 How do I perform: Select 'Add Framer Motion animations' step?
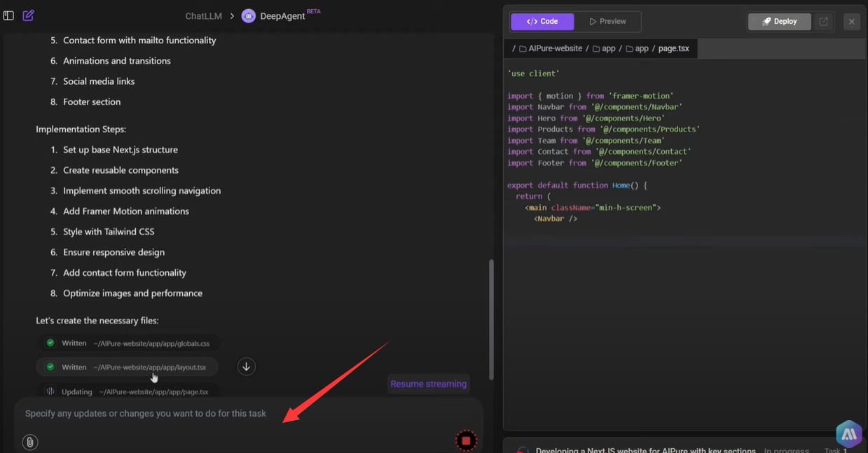point(126,211)
